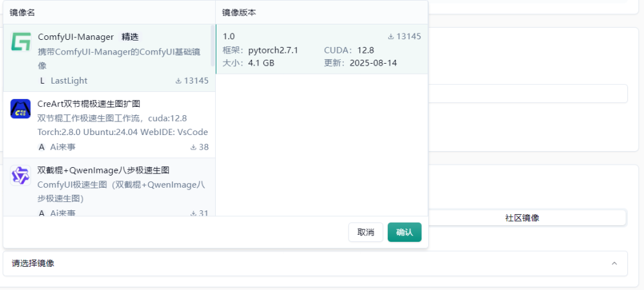The width and height of the screenshot is (644, 290).
Task: Select the ComfyUI-Manager image entry
Action: (x=109, y=58)
